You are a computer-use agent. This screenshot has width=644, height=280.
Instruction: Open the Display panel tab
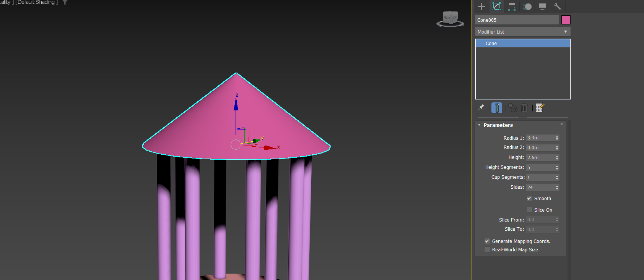pos(542,6)
